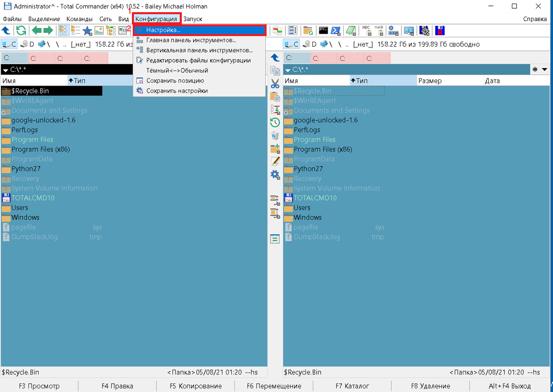Open the right panel C:\*.* path dropdown
Image resolution: width=553 pixels, height=392 pixels.
coord(288,70)
